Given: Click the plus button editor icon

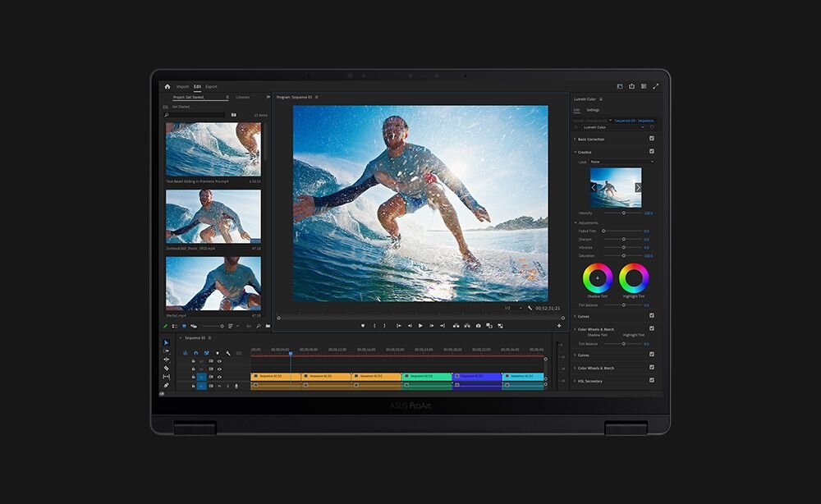Looking at the screenshot, I should [x=559, y=325].
